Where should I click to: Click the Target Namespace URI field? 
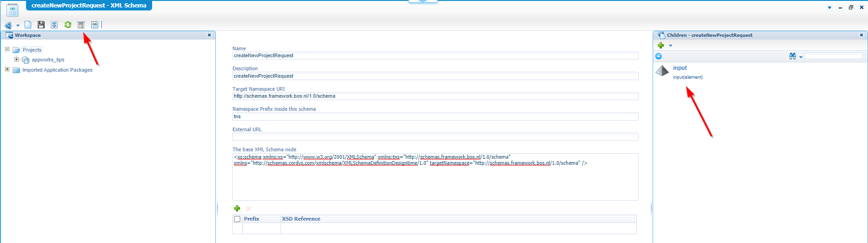(435, 96)
